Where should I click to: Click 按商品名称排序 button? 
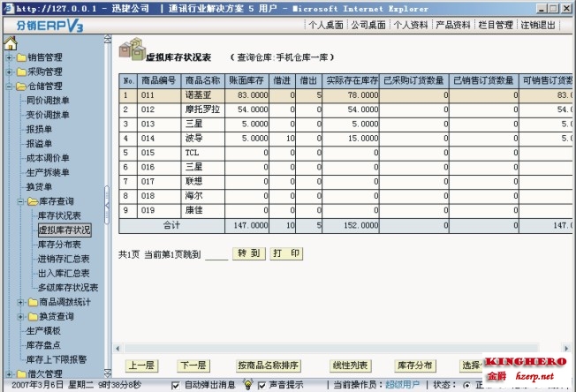point(269,366)
